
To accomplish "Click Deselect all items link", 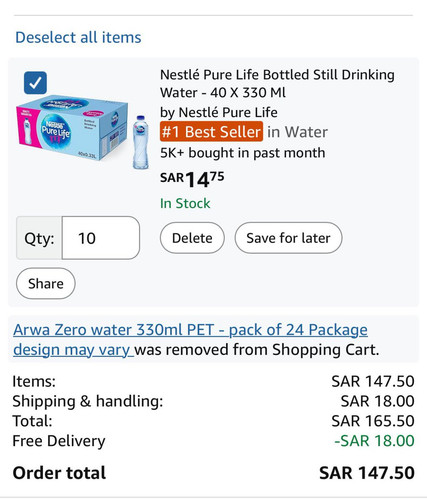I will [x=78, y=37].
